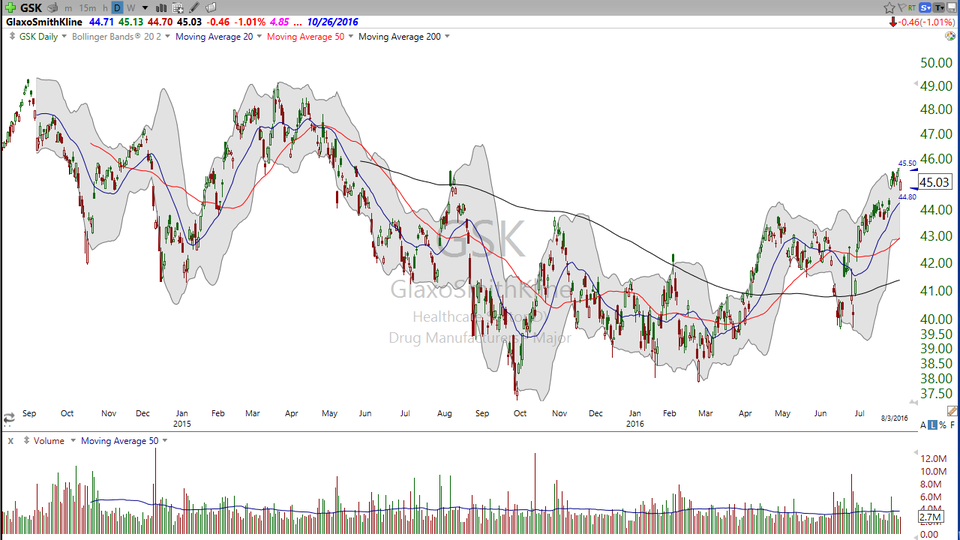Screen dimensions: 960x540
Task: Open the chart type bars icon
Action: tap(161, 8)
